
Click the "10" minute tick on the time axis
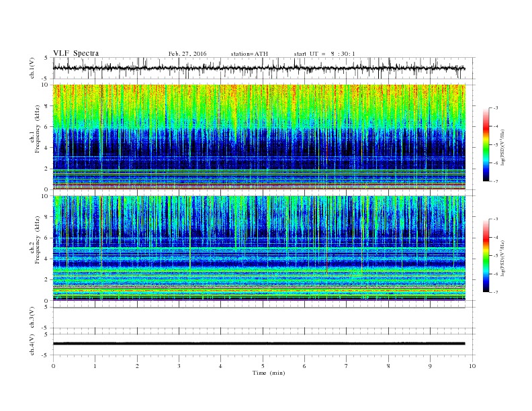pos(472,366)
